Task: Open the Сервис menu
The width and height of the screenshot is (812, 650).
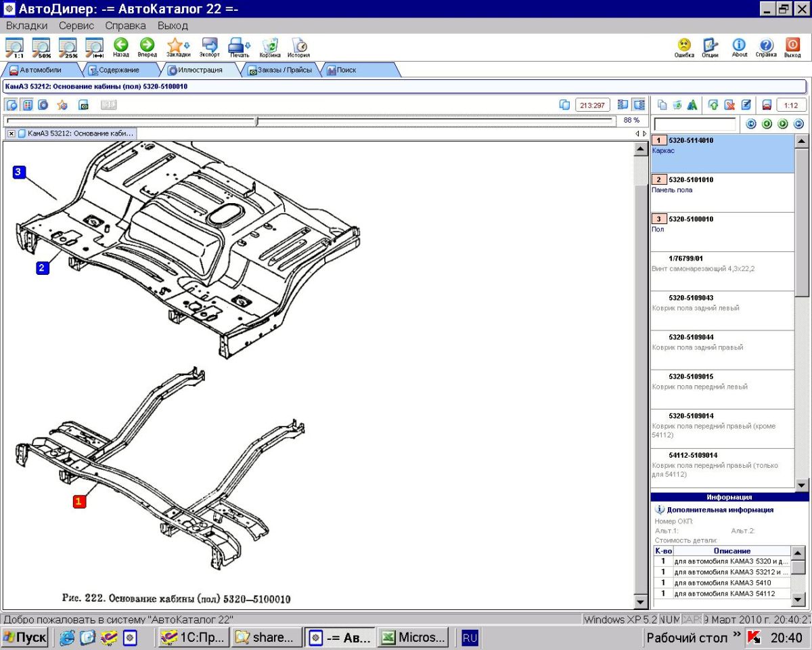Action: coord(76,26)
